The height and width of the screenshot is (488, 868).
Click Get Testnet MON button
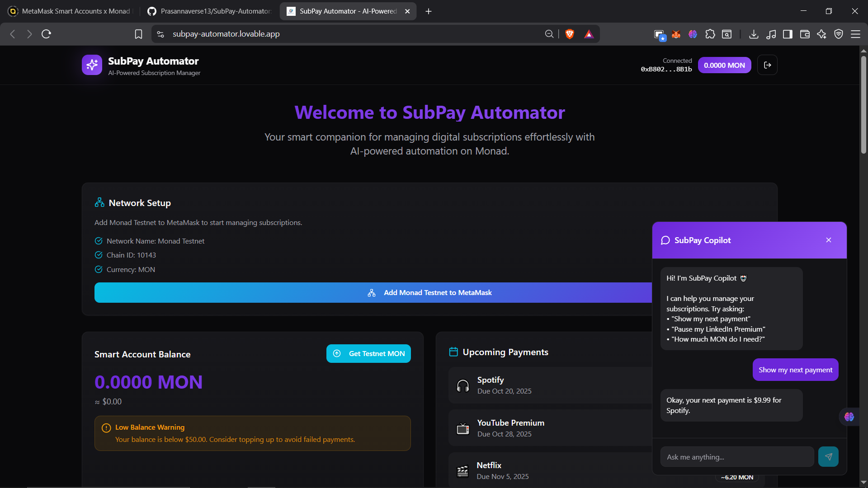coord(368,353)
